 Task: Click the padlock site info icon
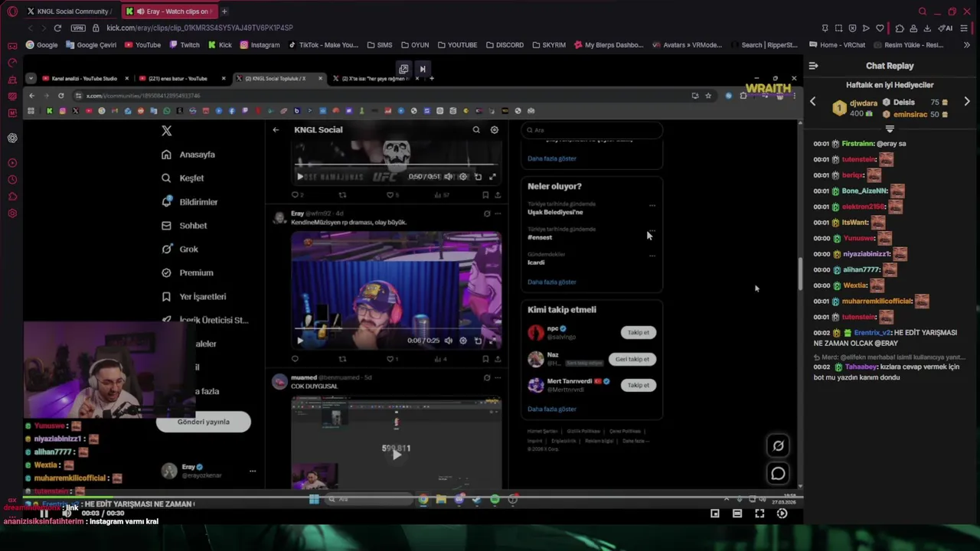click(x=96, y=28)
